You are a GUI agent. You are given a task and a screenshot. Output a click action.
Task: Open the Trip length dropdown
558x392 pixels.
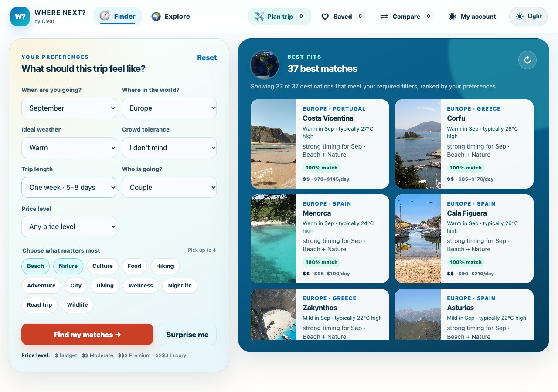click(x=69, y=187)
